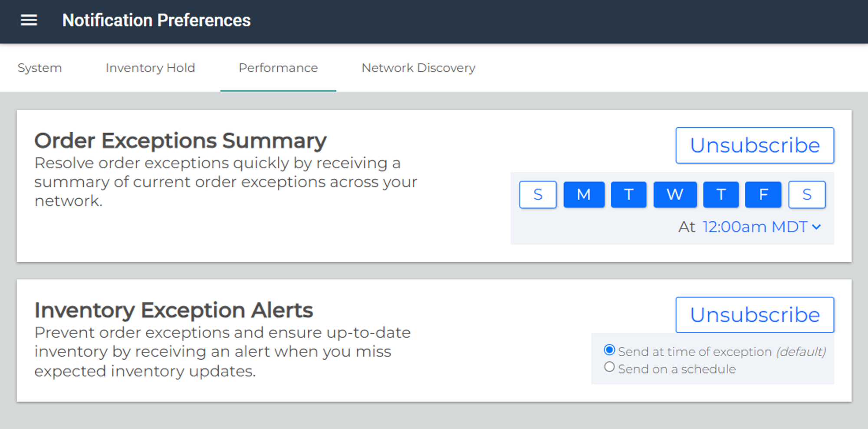868x429 pixels.
Task: Open the Inventory Hold tab
Action: point(150,68)
